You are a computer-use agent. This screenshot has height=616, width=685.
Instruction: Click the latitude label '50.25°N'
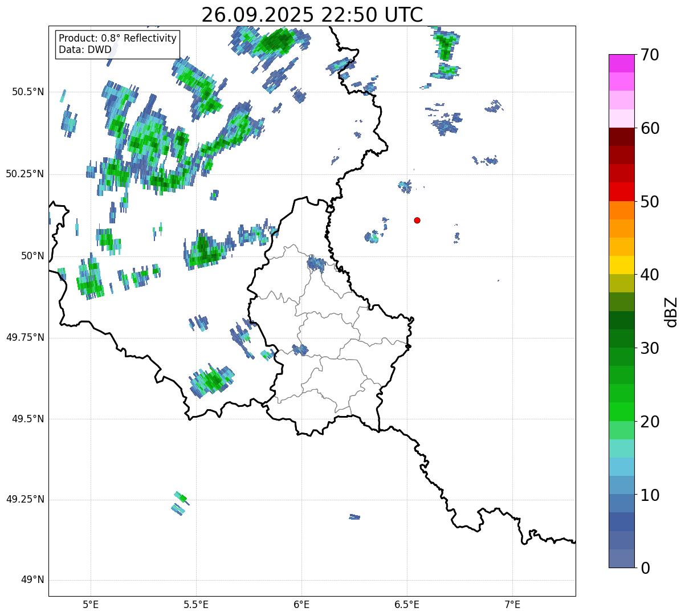point(25,174)
